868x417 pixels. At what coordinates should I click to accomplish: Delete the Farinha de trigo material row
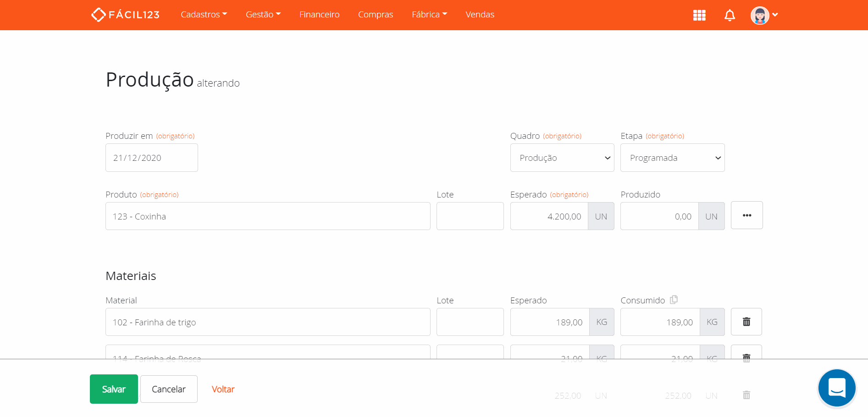746,322
